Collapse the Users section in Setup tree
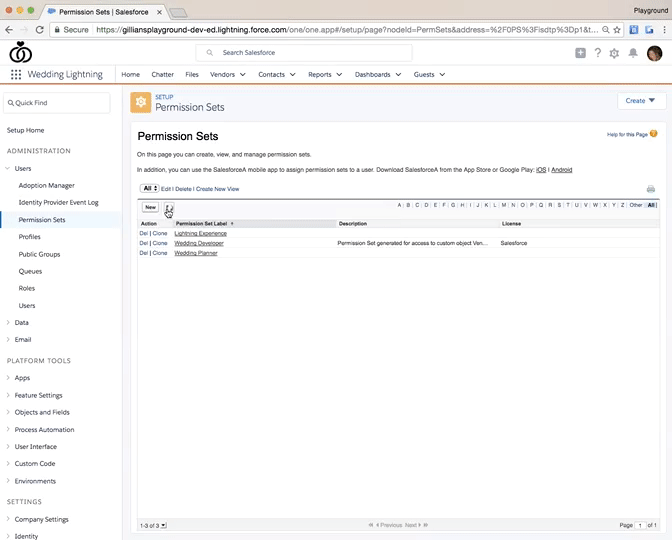This screenshot has width=672, height=540. coord(8,168)
